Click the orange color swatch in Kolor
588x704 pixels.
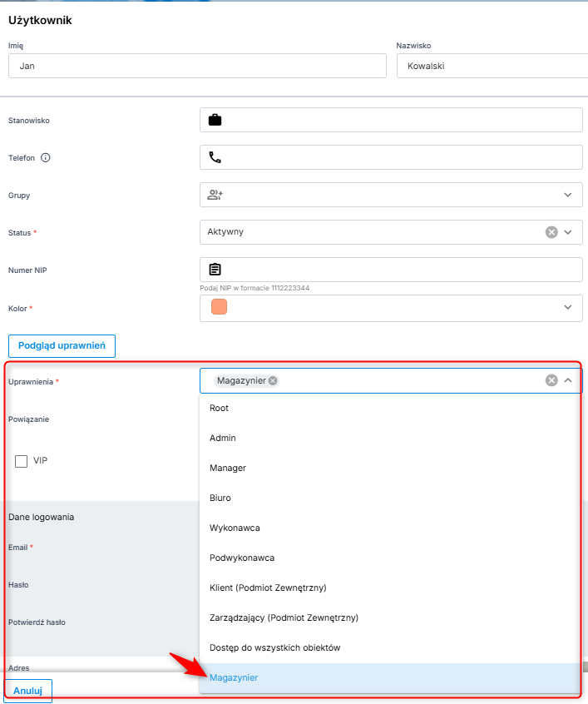coord(219,307)
